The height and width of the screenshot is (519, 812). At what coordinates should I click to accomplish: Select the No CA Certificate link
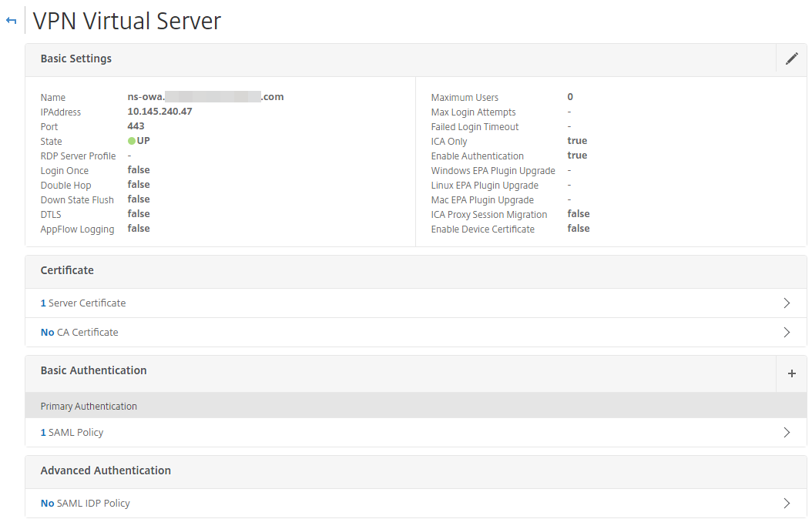coord(79,333)
